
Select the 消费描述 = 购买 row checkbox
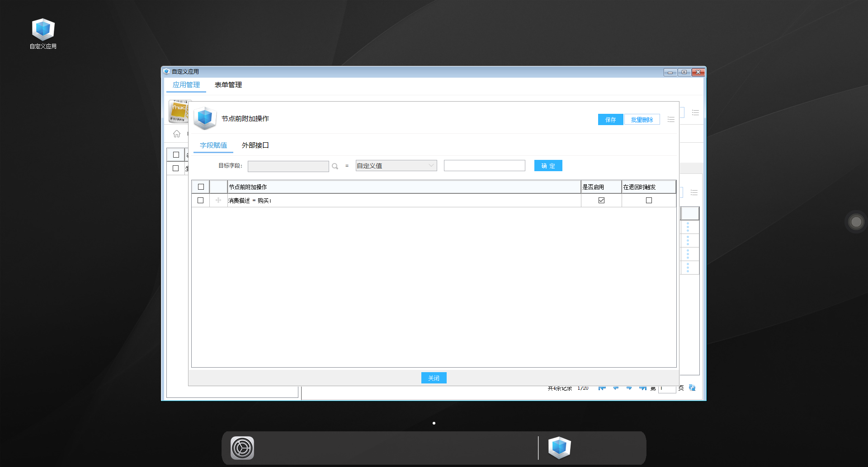[201, 200]
